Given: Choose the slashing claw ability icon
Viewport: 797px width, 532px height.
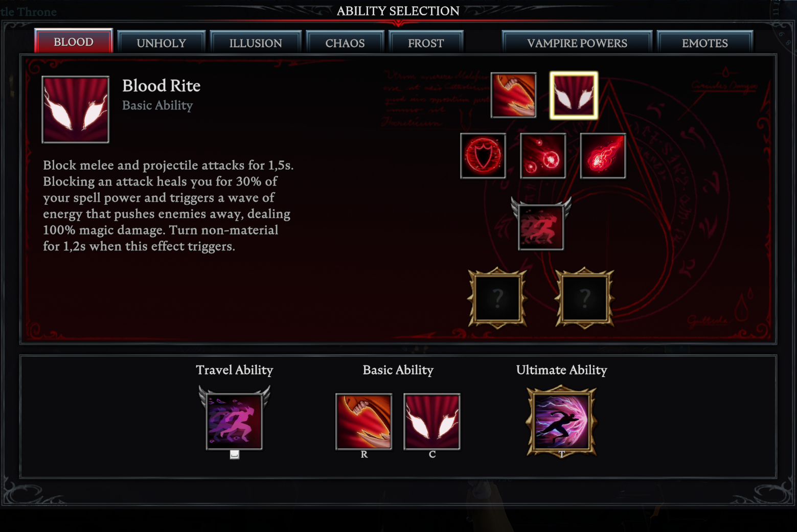Looking at the screenshot, I should coord(513,95).
